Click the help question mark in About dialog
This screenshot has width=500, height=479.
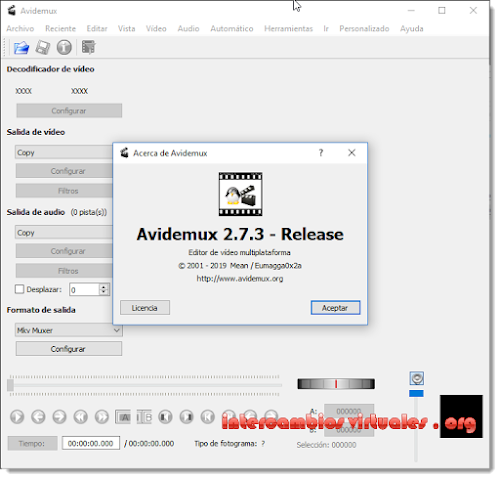[x=321, y=153]
